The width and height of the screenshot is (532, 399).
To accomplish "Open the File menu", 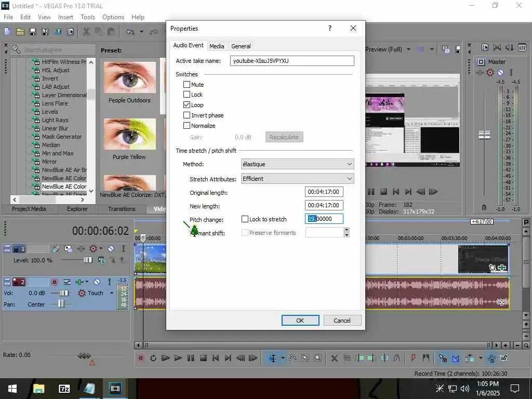I will pos(8,17).
